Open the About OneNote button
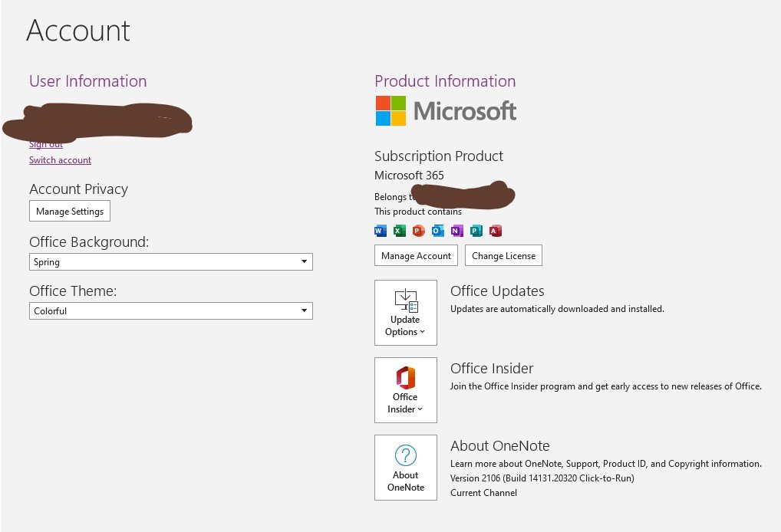 click(405, 468)
